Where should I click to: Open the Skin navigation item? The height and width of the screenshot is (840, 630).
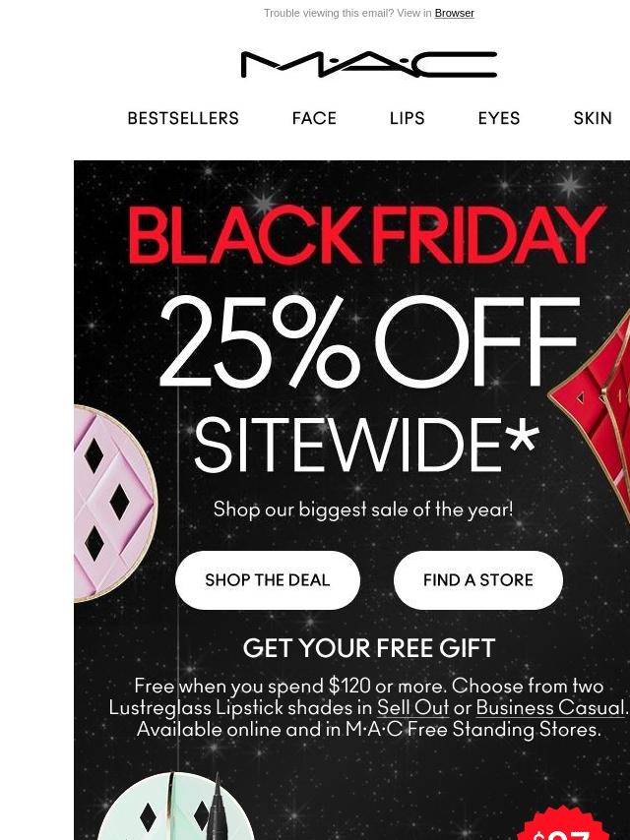point(593,118)
